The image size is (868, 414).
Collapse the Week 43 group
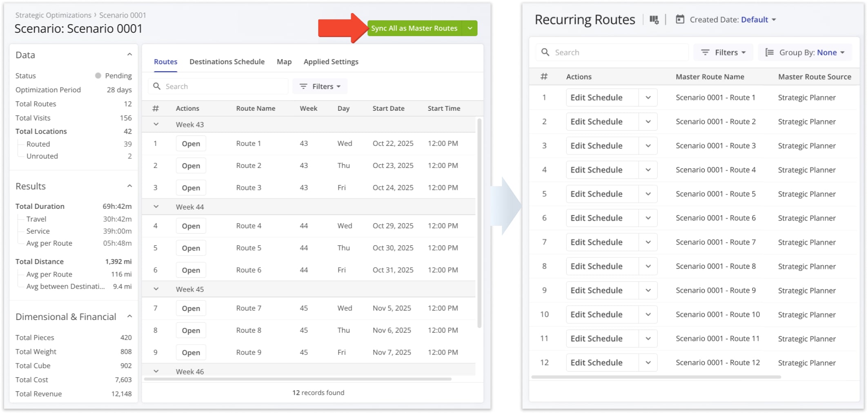[156, 124]
